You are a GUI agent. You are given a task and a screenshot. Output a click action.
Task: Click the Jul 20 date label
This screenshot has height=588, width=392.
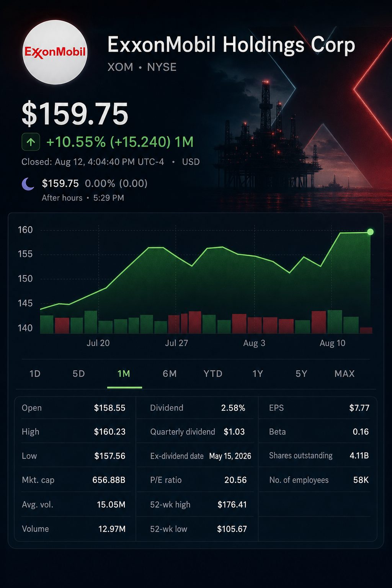click(x=98, y=343)
